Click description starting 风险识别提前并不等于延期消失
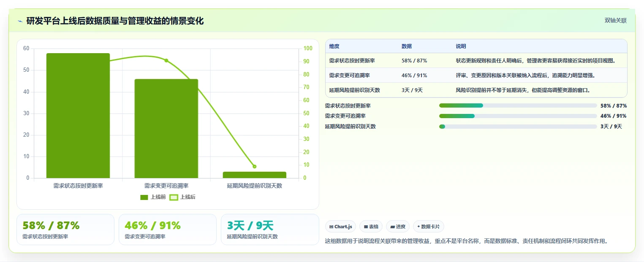Screen dimensions: 644x262 coord(523,90)
